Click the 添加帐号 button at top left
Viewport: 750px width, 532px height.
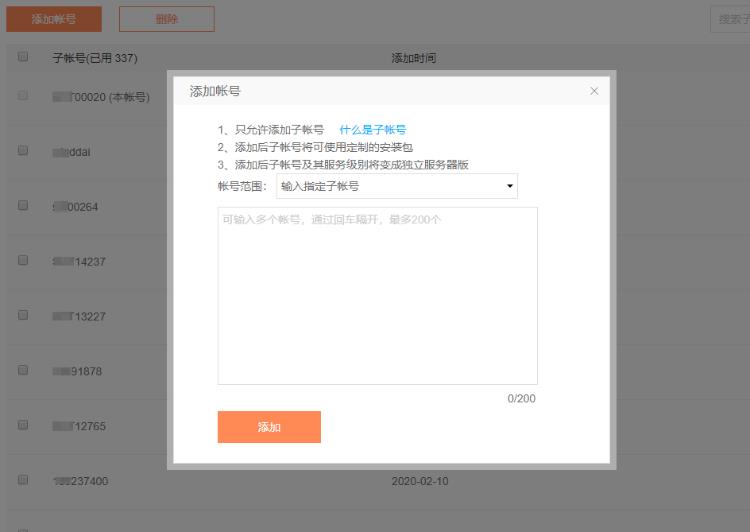tap(54, 19)
